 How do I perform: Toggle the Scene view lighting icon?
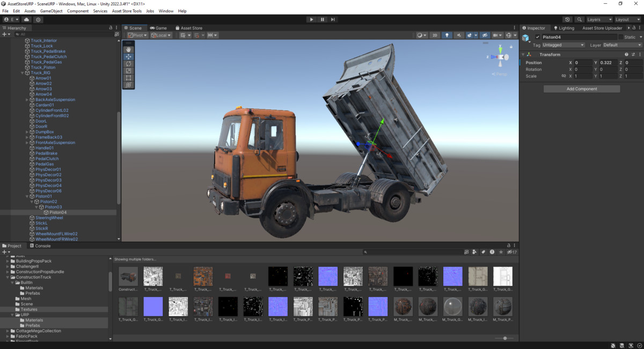pyautogui.click(x=448, y=35)
